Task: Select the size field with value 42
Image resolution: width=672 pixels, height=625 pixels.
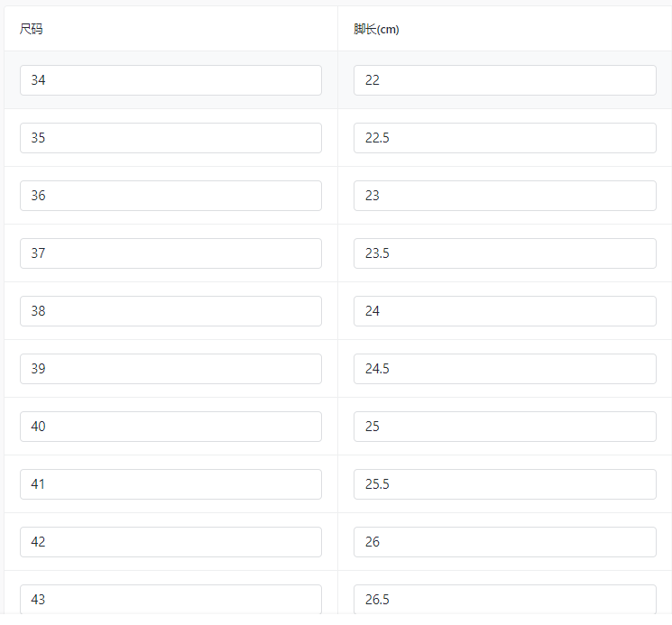Action: point(170,542)
